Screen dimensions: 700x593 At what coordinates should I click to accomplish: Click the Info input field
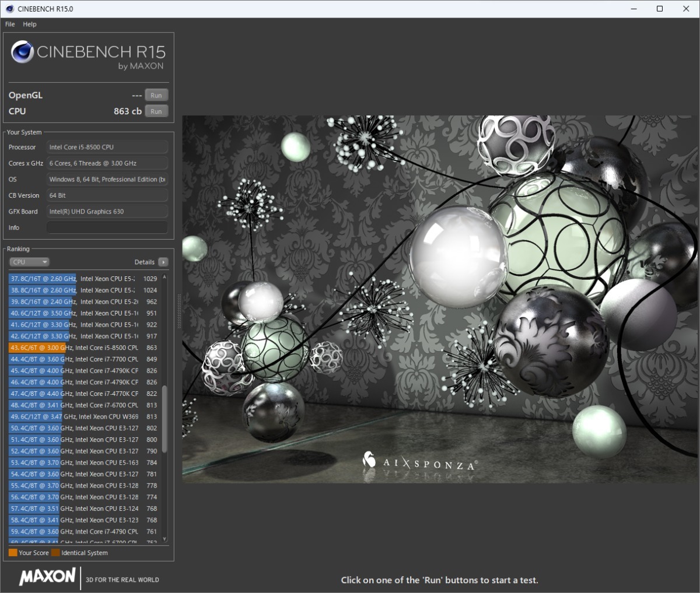[107, 227]
